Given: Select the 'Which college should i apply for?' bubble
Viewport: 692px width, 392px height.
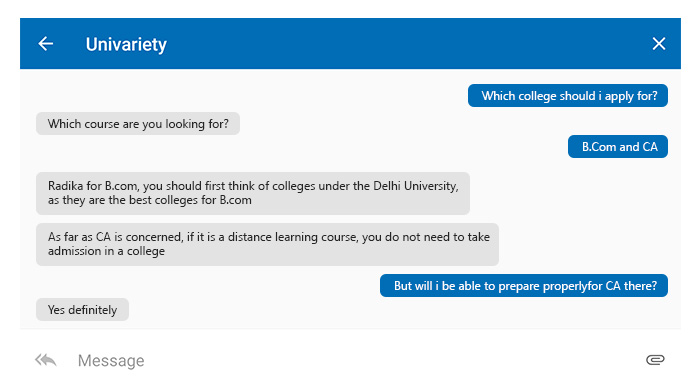Looking at the screenshot, I should click(568, 96).
